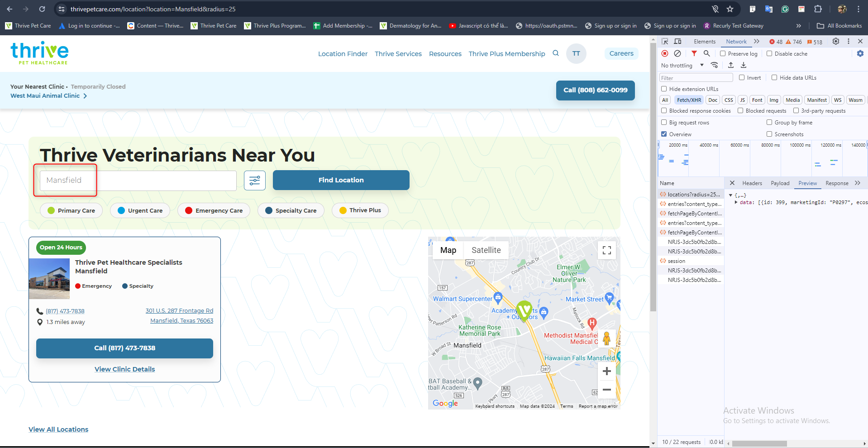Open network conditions wifi icon
The width and height of the screenshot is (868, 448).
point(715,65)
